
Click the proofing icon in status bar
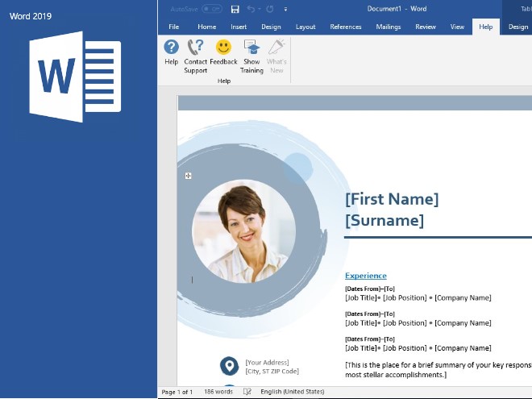(x=247, y=392)
